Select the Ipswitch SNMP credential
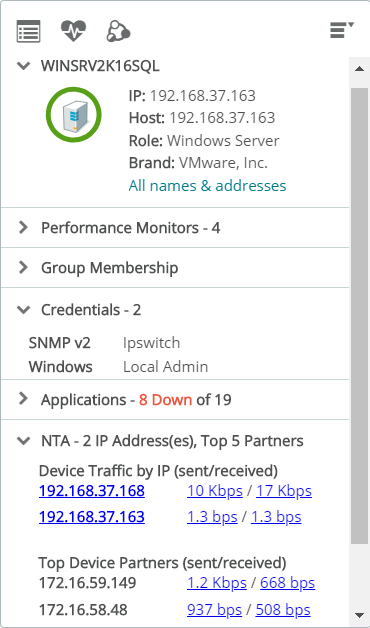The width and height of the screenshot is (370, 628). pyautogui.click(x=151, y=343)
